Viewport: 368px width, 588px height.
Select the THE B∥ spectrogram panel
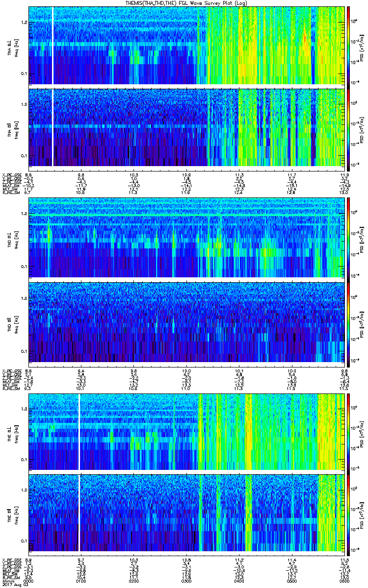pos(186,512)
